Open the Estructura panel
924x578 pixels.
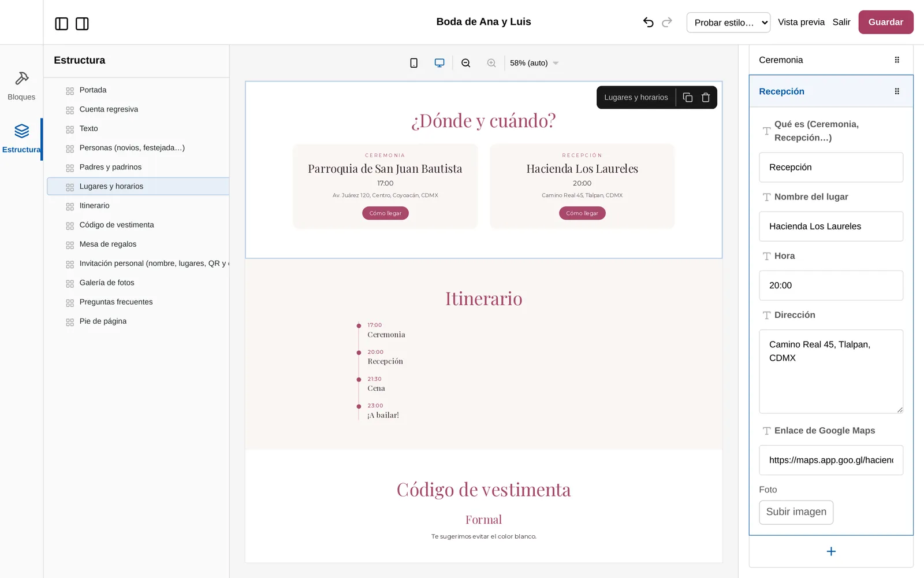pyautogui.click(x=21, y=139)
